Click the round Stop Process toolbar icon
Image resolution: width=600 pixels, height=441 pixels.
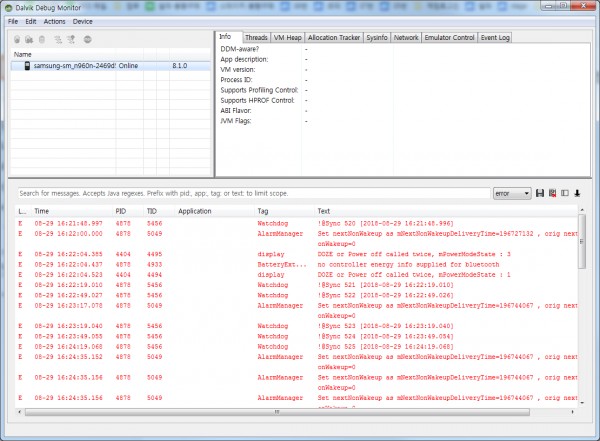point(88,39)
